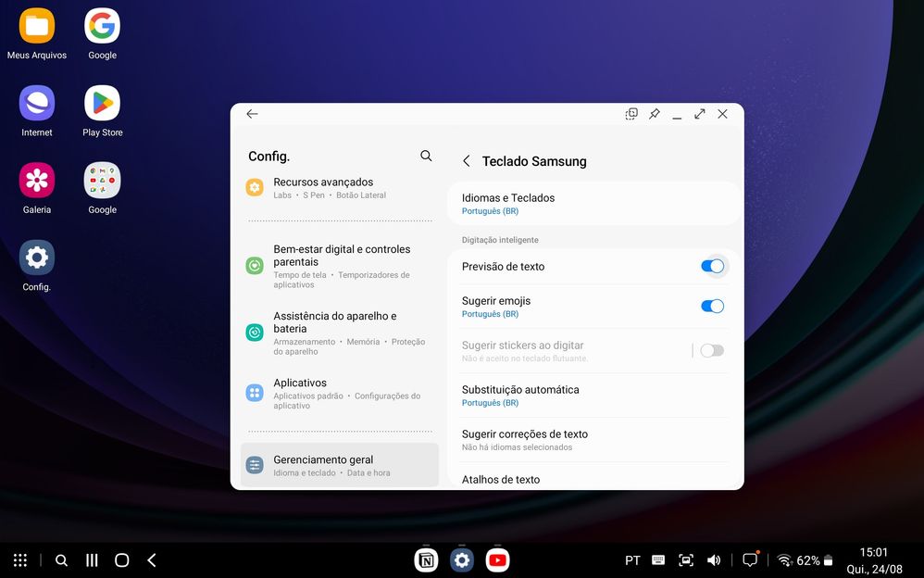Click the taskbar search icon
Viewport: 924px width, 578px height.
61,560
